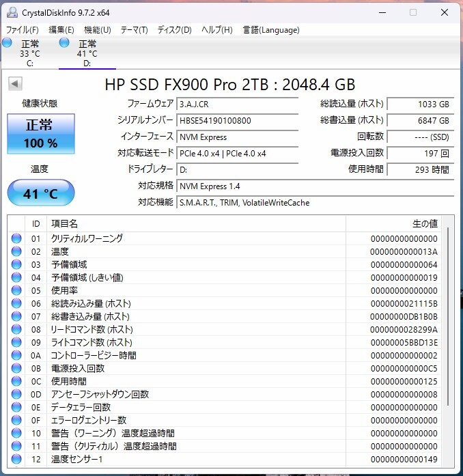Click the firmware field 3.A.J.CR
Viewport: 463px width, 476px height.
coord(238,104)
